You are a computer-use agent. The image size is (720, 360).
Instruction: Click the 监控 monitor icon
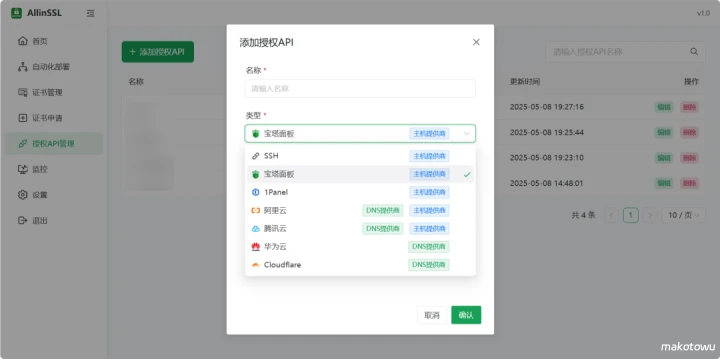22,169
